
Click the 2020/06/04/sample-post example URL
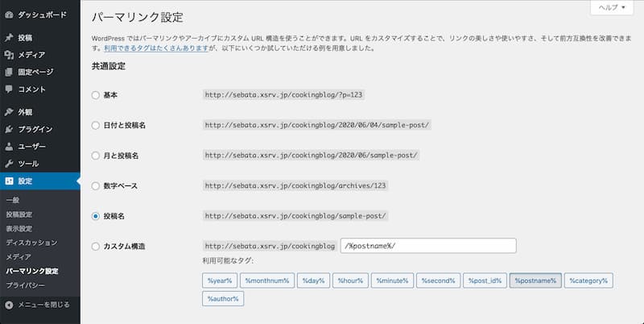tap(317, 126)
